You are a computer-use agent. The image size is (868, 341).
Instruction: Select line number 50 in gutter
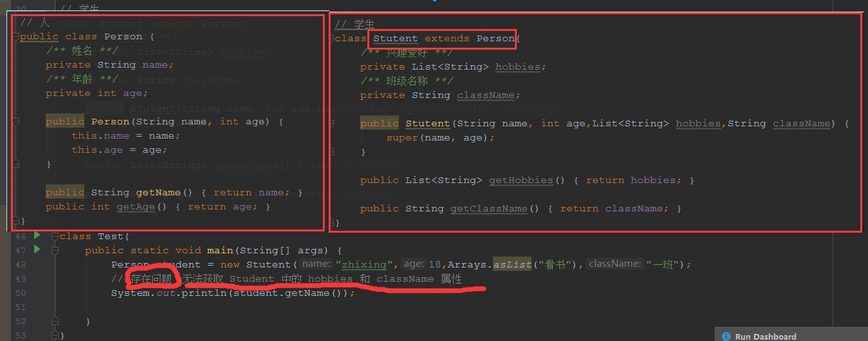tap(19, 293)
